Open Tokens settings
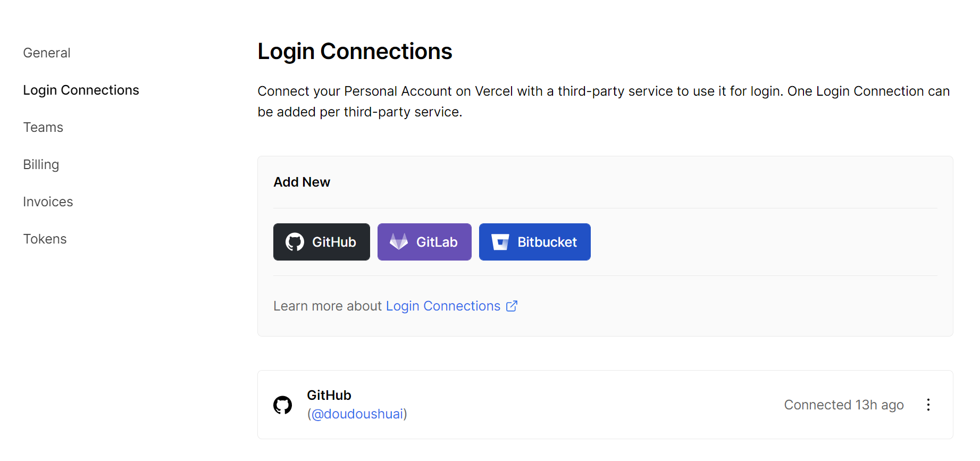Image resolution: width=980 pixels, height=461 pixels. pos(45,239)
